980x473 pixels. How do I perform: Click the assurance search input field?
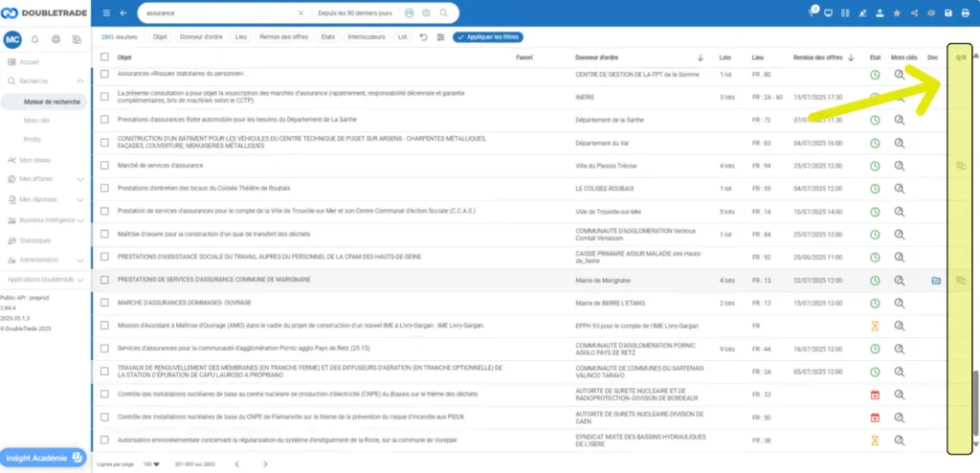click(215, 13)
